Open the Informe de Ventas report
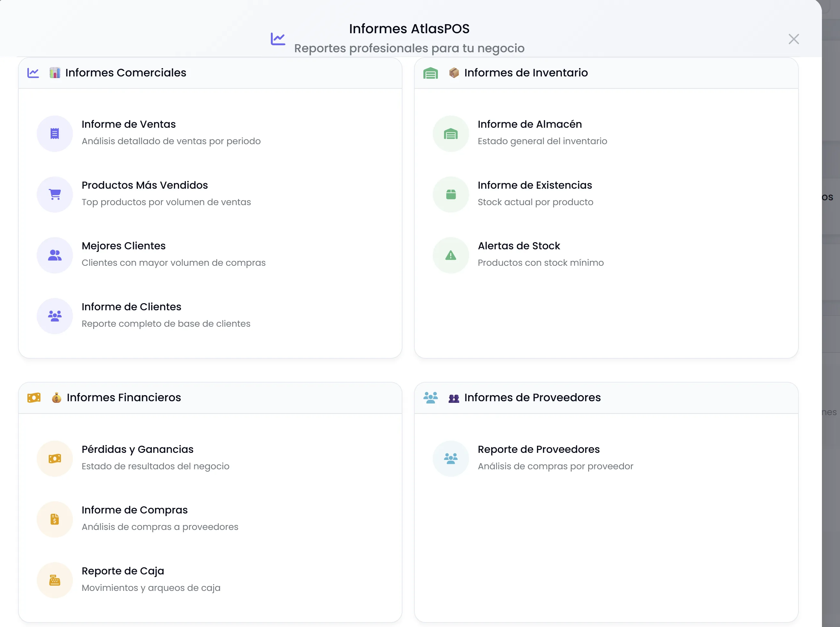840x627 pixels. pos(129,124)
